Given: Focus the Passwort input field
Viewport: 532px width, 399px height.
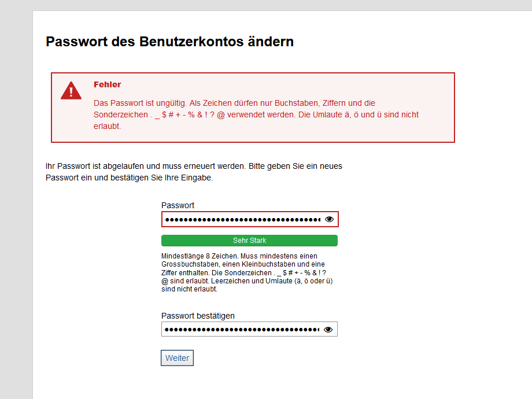Looking at the screenshot, I should [250, 219].
